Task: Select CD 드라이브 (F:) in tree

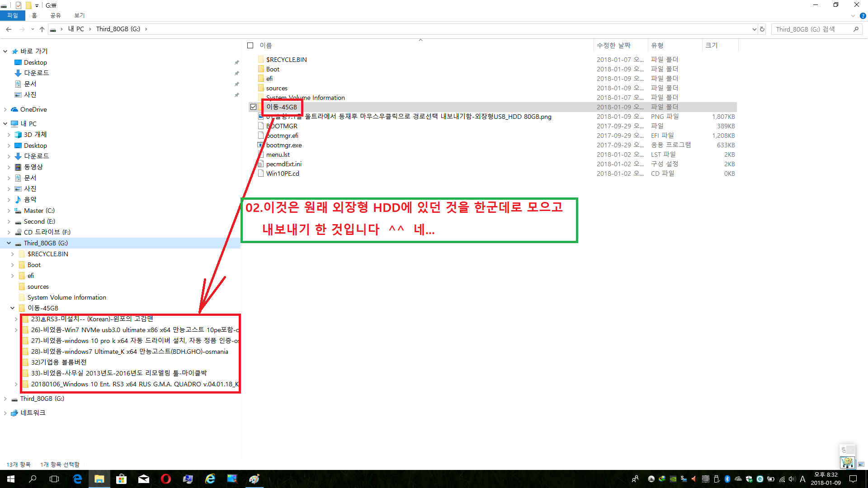Action: pos(47,232)
